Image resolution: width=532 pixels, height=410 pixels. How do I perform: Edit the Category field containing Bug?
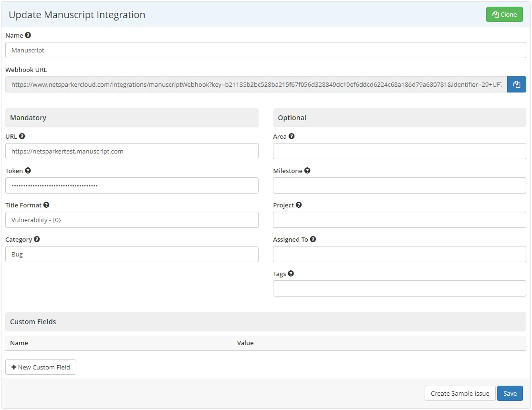click(132, 254)
